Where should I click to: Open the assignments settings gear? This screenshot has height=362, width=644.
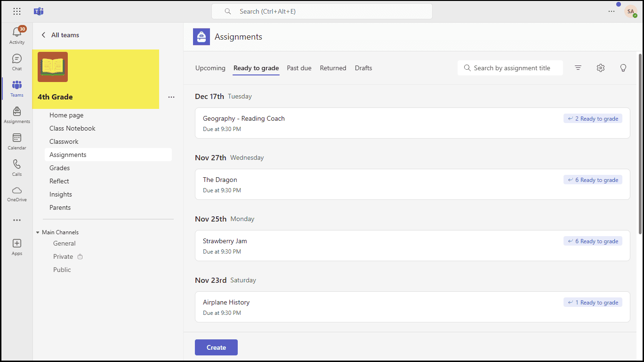(x=600, y=67)
